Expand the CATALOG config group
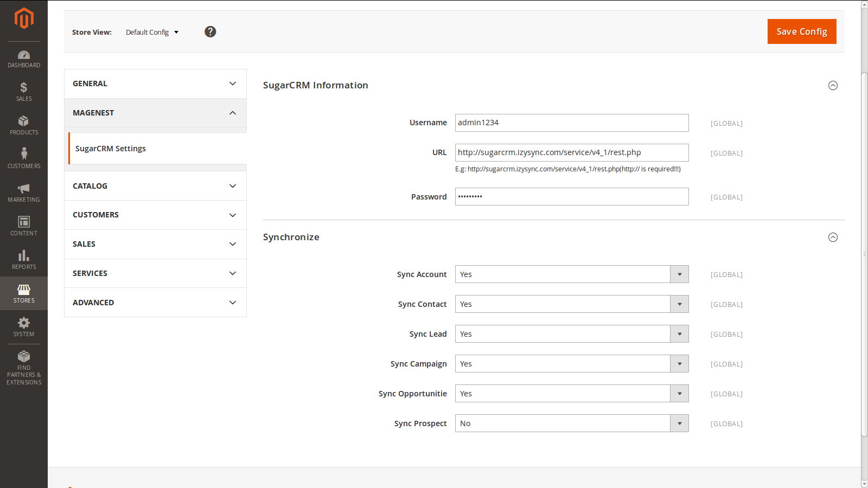 [x=155, y=186]
